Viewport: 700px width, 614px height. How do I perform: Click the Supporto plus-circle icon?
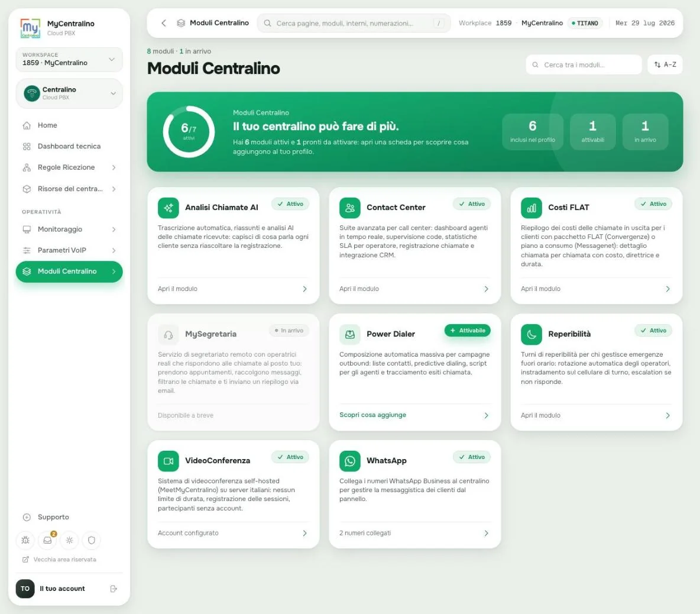(x=27, y=517)
